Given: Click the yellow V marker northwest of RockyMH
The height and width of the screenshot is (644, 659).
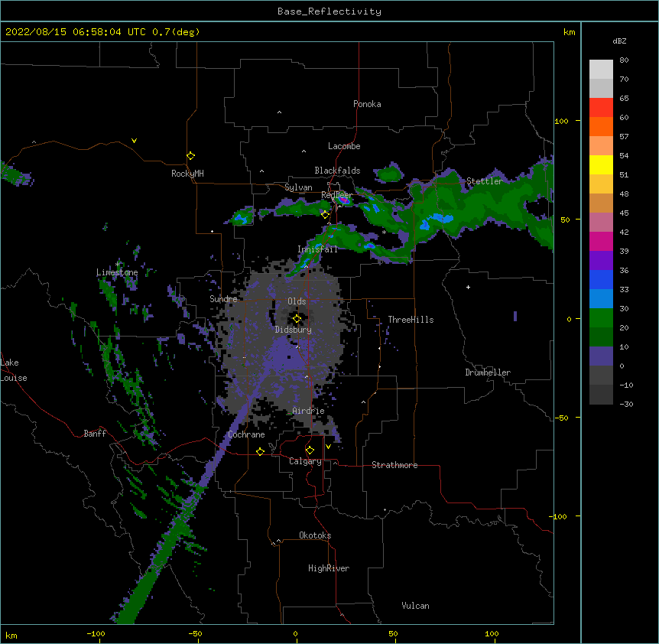Looking at the screenshot, I should point(134,141).
